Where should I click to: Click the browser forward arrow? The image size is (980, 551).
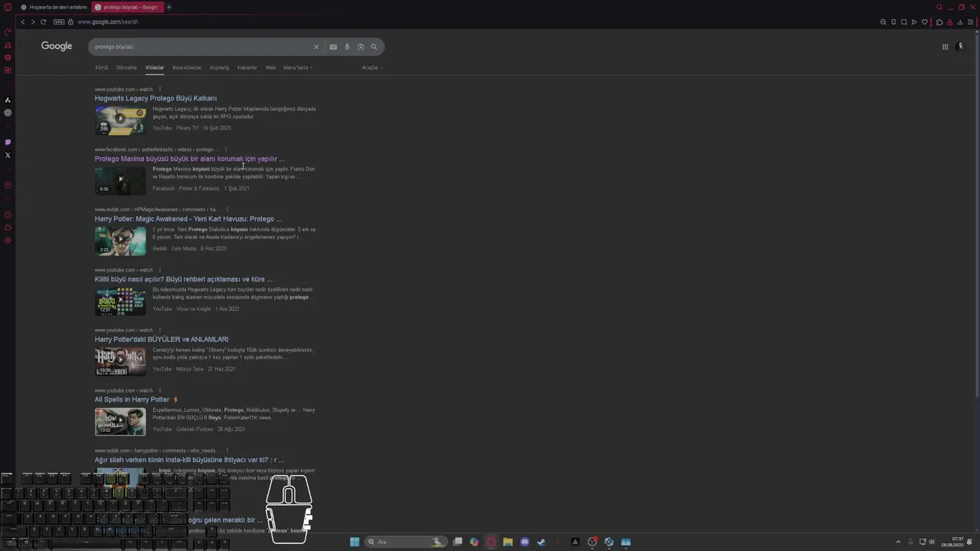point(33,22)
